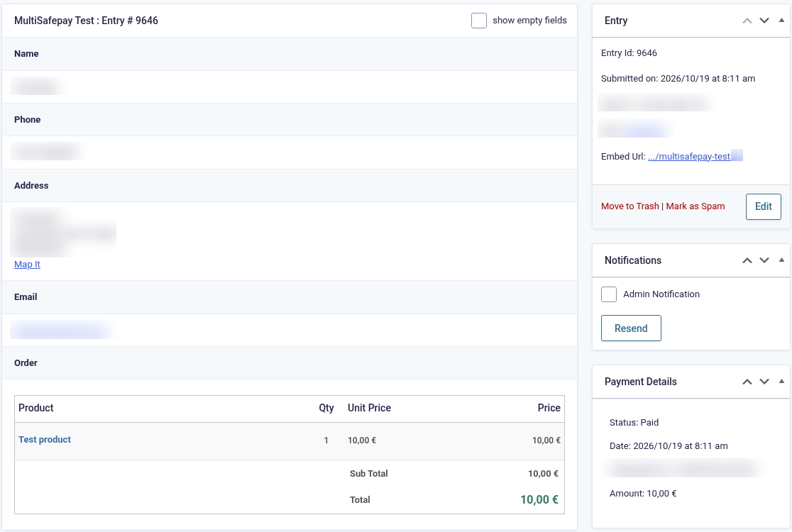Select the Sub Total label
The image size is (792, 532).
click(x=369, y=473)
